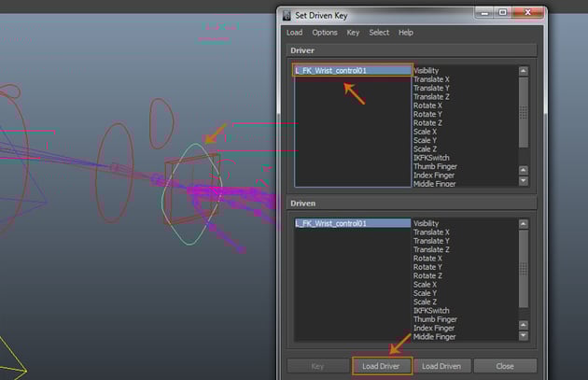The height and width of the screenshot is (380, 588).
Task: Open the Options menu
Action: click(325, 33)
